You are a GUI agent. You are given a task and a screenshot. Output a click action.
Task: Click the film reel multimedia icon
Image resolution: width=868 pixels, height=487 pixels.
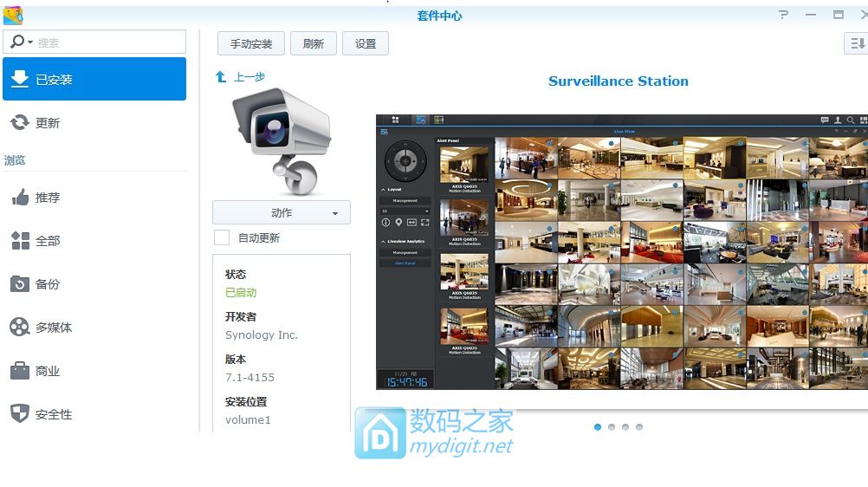[x=20, y=327]
